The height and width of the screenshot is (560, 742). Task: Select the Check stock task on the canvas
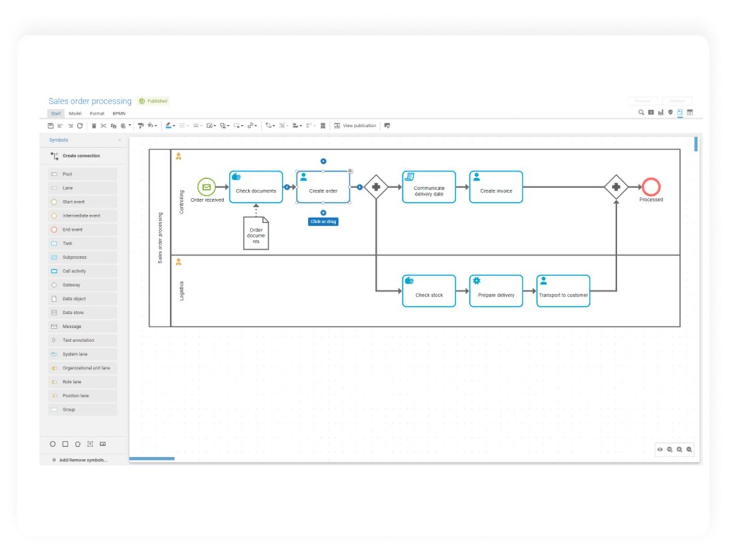point(429,291)
